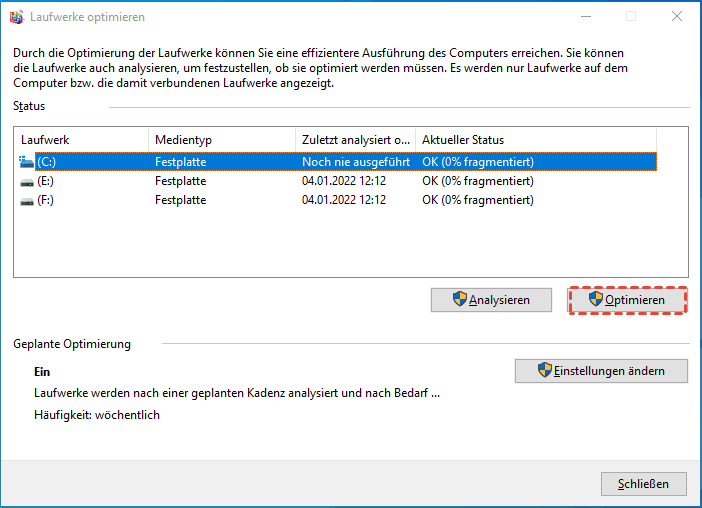Screen dimensions: 702x508
Task: Click the shield icon on Analysieren button
Action: [x=459, y=300]
